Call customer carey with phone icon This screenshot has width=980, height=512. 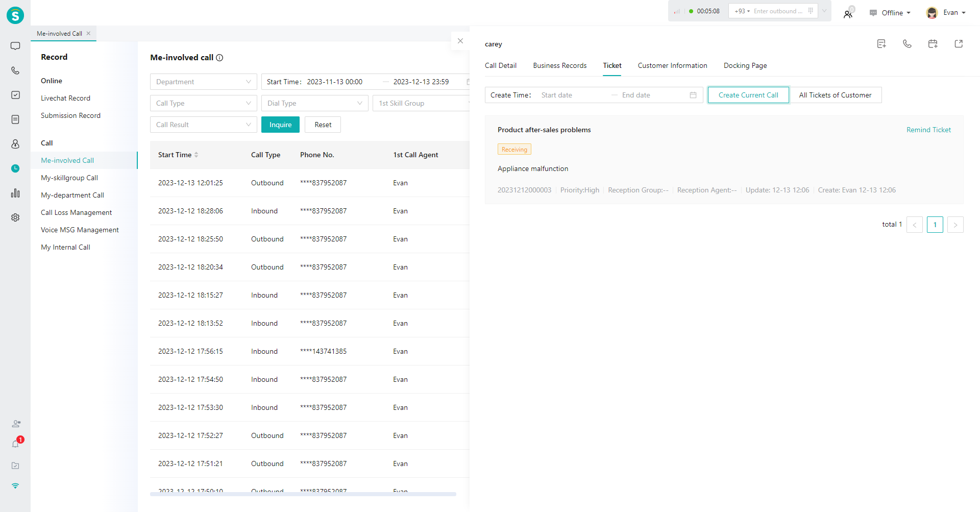[x=907, y=44]
